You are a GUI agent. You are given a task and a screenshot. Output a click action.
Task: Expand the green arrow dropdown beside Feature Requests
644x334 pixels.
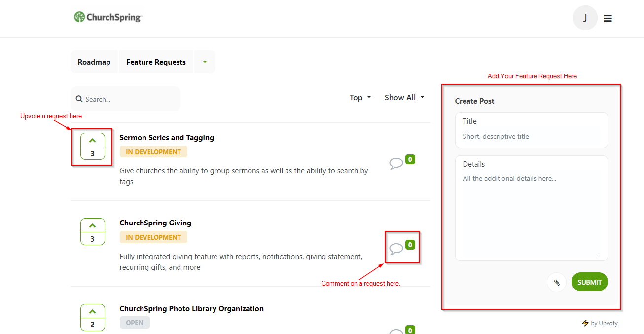(x=205, y=62)
